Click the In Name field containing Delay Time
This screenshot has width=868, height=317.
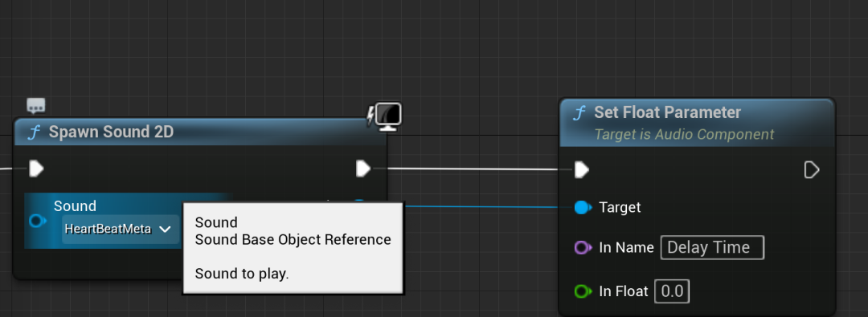pos(712,247)
